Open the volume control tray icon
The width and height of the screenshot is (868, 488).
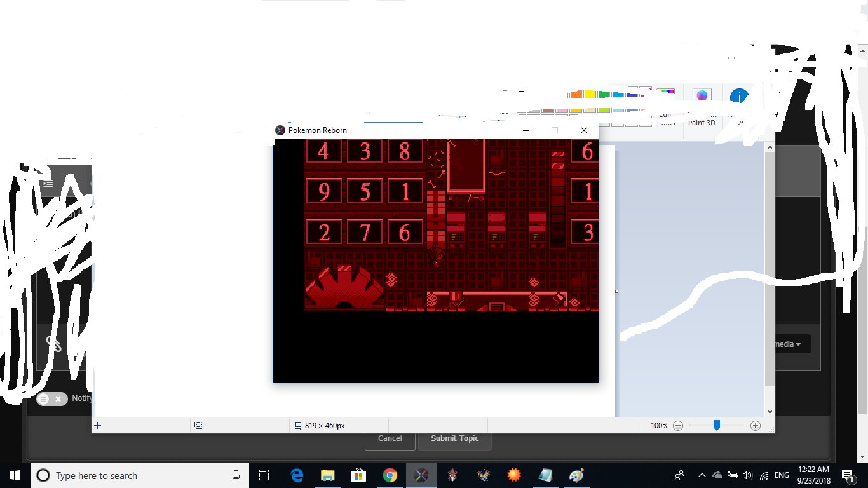tap(747, 475)
